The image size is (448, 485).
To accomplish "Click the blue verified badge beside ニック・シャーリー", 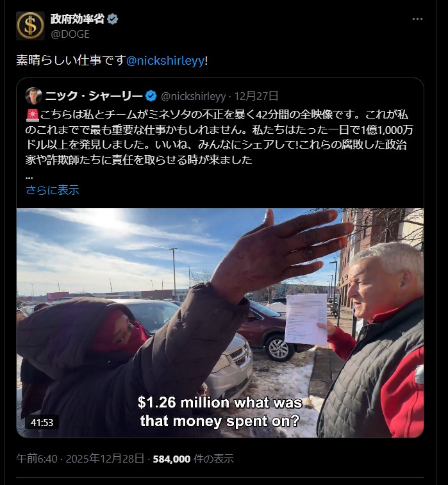I will (151, 96).
